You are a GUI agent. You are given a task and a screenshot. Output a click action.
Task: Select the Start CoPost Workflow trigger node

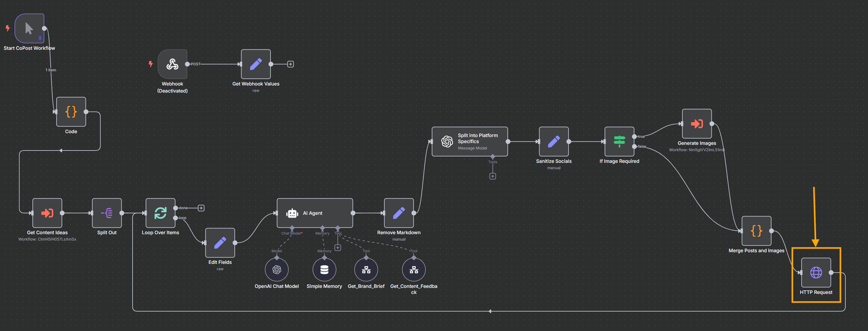click(29, 28)
